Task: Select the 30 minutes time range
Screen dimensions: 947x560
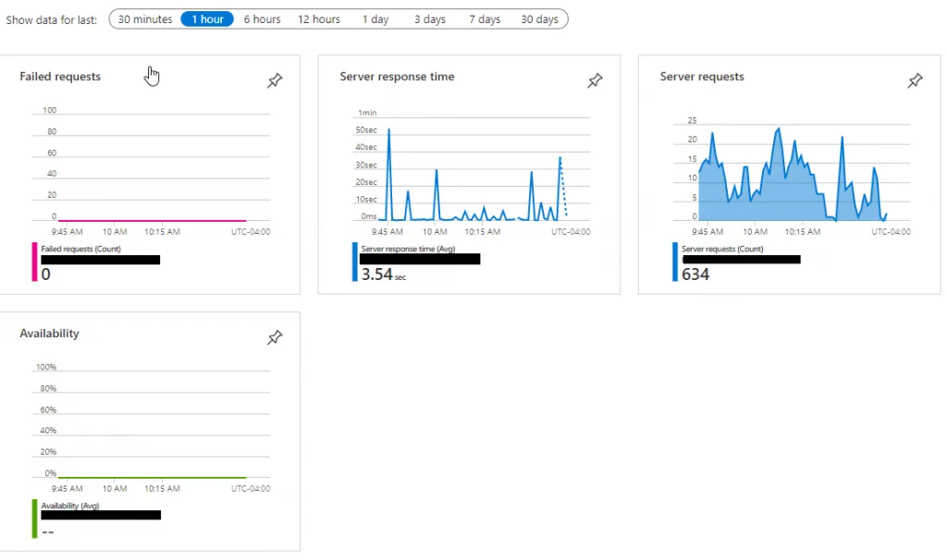Action: (x=145, y=18)
